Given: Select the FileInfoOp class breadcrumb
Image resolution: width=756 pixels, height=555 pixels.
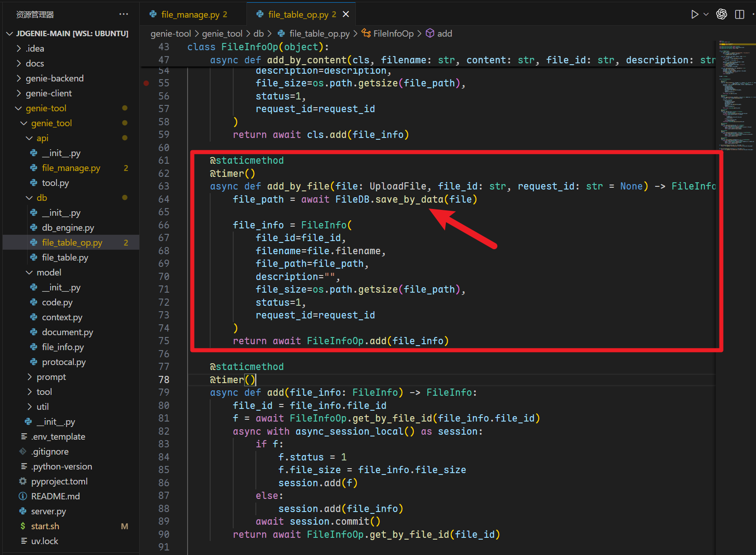Looking at the screenshot, I should point(393,33).
